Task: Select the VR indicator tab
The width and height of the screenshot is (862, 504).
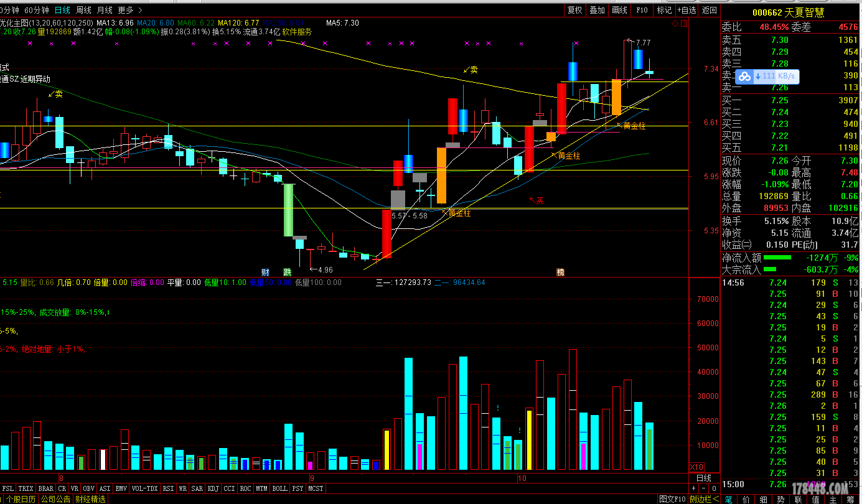Action: pyautogui.click(x=75, y=489)
